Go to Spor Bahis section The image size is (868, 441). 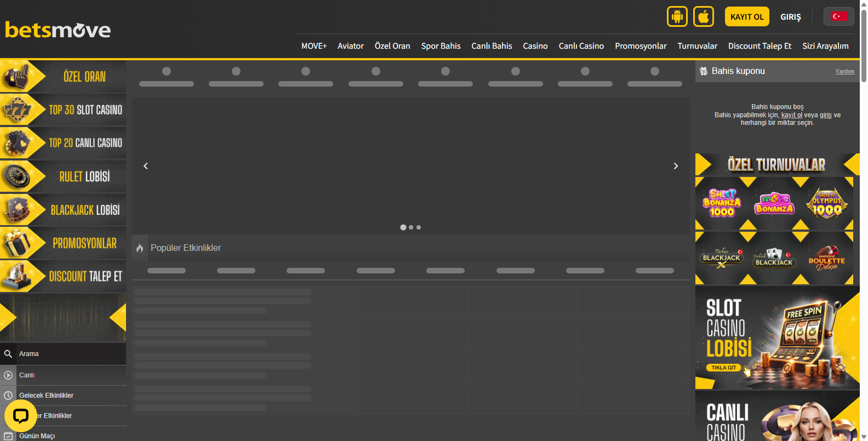pos(441,46)
